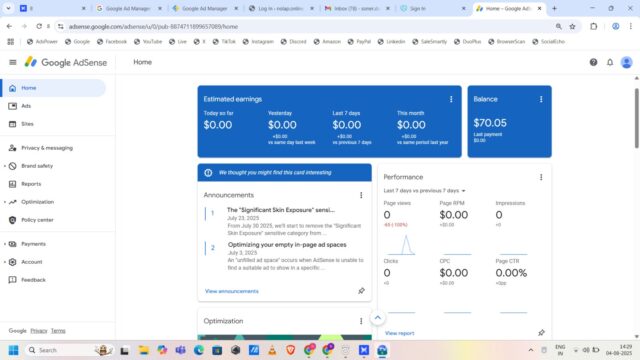The width and height of the screenshot is (640, 360).
Task: Bookmark this page with star icon
Action: [572, 26]
